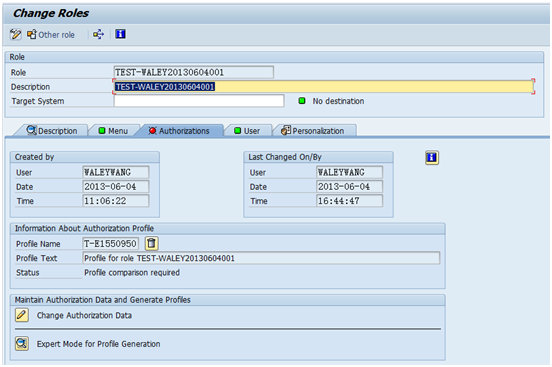Delete profile using trash can icon
The width and height of the screenshot is (552, 367).
coord(151,243)
